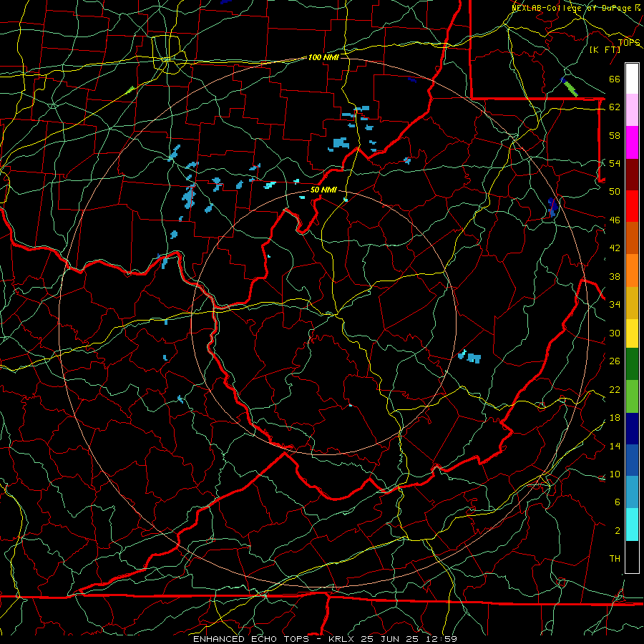
Task: Click the legend value 14
Action: (x=615, y=446)
